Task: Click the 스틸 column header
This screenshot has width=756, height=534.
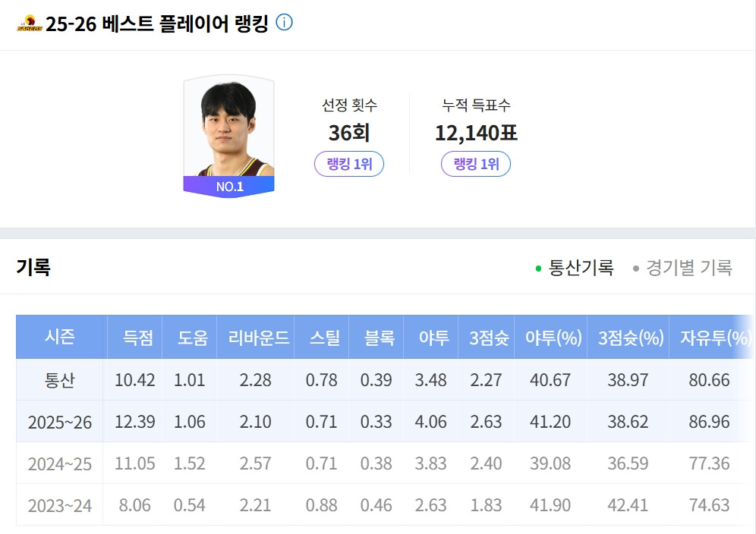Action: 321,338
